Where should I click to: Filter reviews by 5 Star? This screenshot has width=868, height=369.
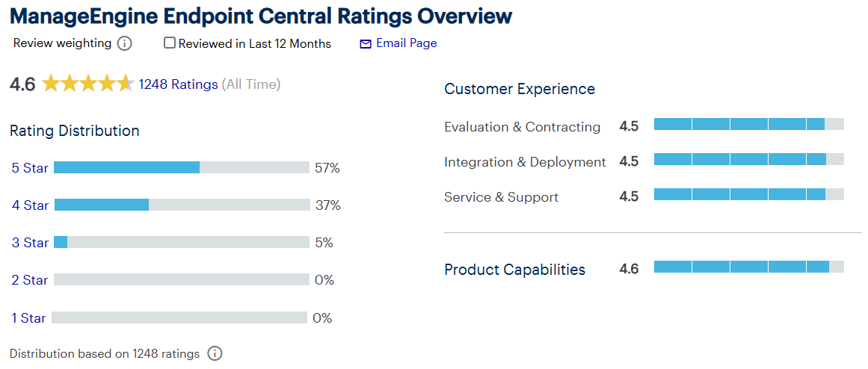(x=30, y=168)
